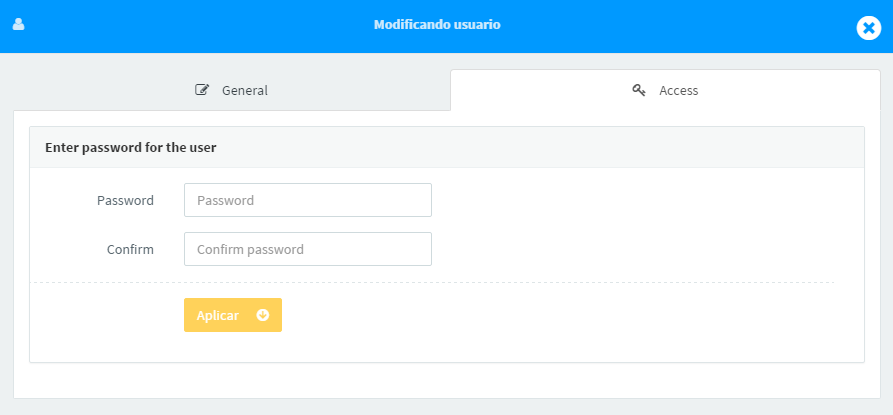Focus the Confirm password input field
Viewport: 893px width, 415px height.
(x=308, y=249)
